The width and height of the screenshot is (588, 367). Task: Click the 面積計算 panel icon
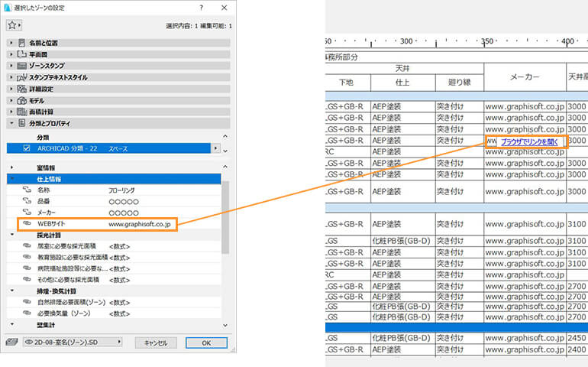[21, 112]
